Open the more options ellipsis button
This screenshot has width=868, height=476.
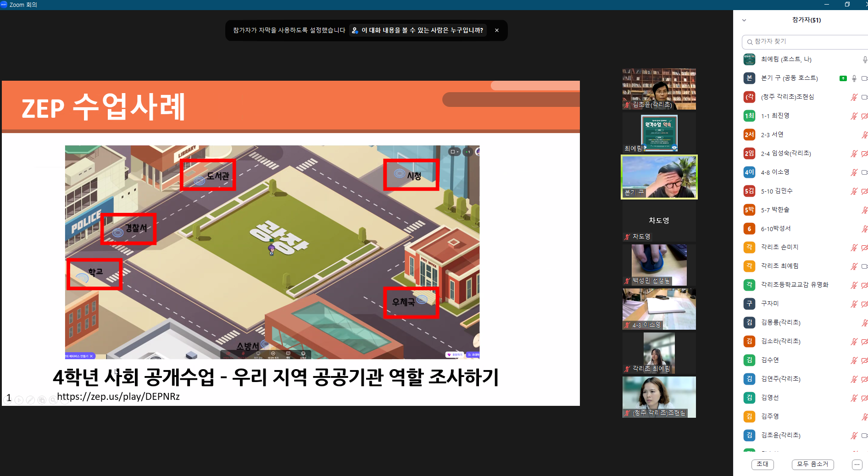coord(857,465)
